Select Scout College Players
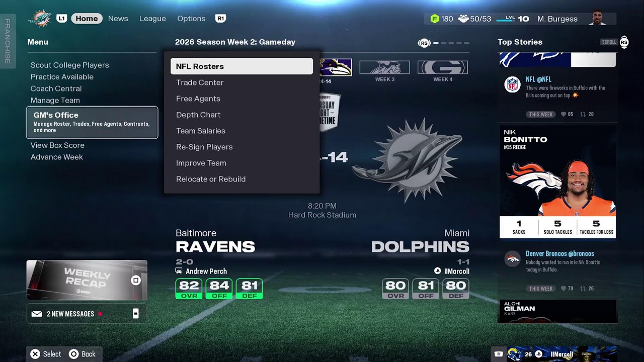This screenshot has height=362, width=644. click(69, 65)
